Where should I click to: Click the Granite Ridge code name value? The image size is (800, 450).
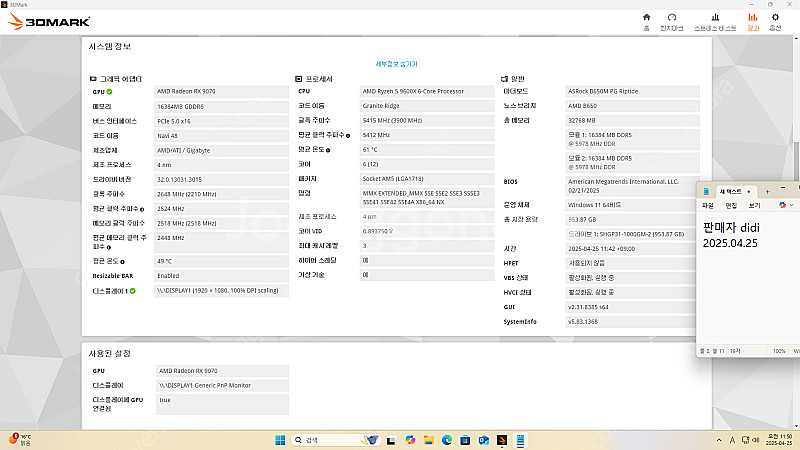pos(427,106)
